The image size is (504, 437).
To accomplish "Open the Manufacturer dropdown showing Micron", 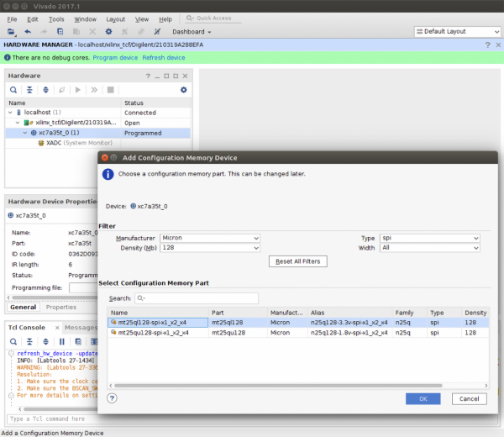I will 210,238.
